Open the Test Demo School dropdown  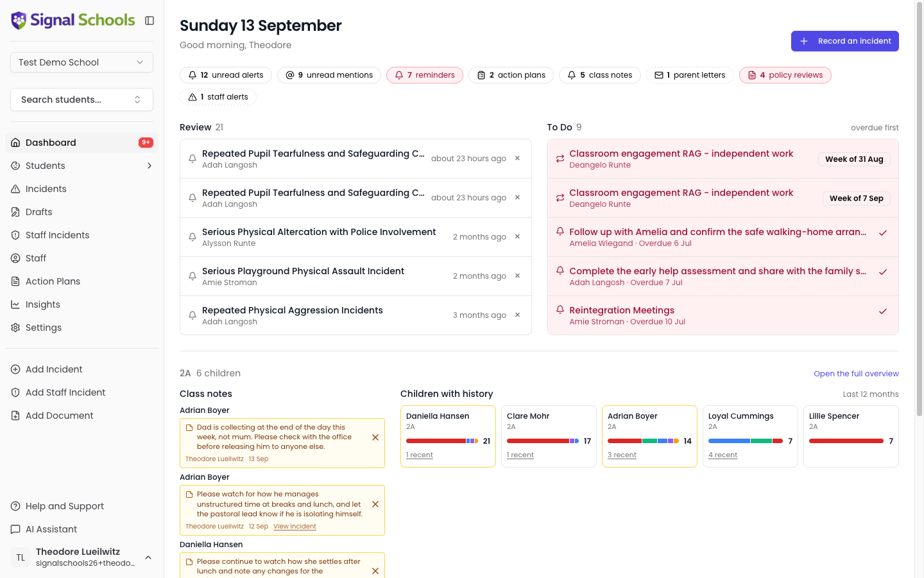tap(81, 62)
